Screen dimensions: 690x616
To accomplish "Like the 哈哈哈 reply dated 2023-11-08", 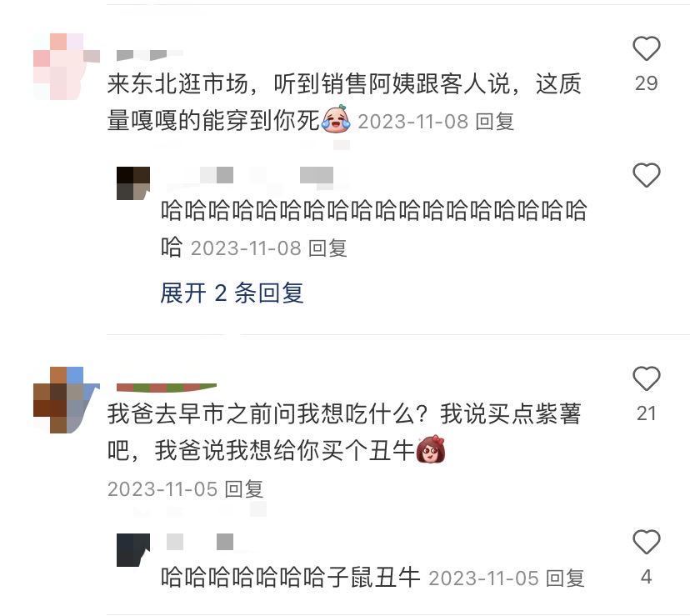I will click(x=646, y=175).
